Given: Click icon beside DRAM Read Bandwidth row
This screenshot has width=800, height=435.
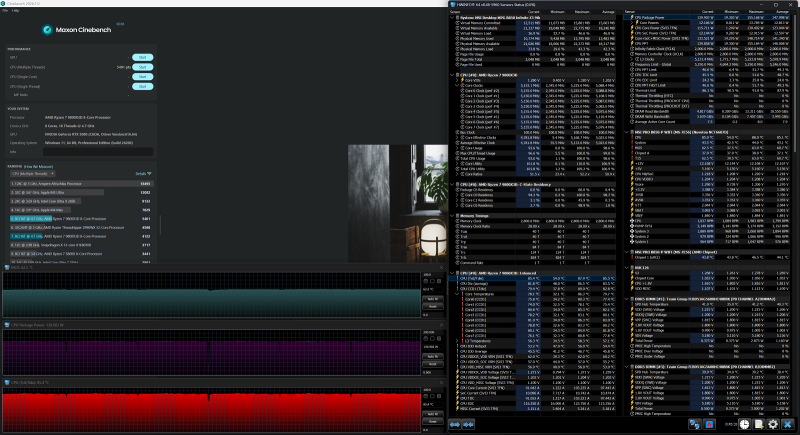Looking at the screenshot, I should [x=632, y=111].
